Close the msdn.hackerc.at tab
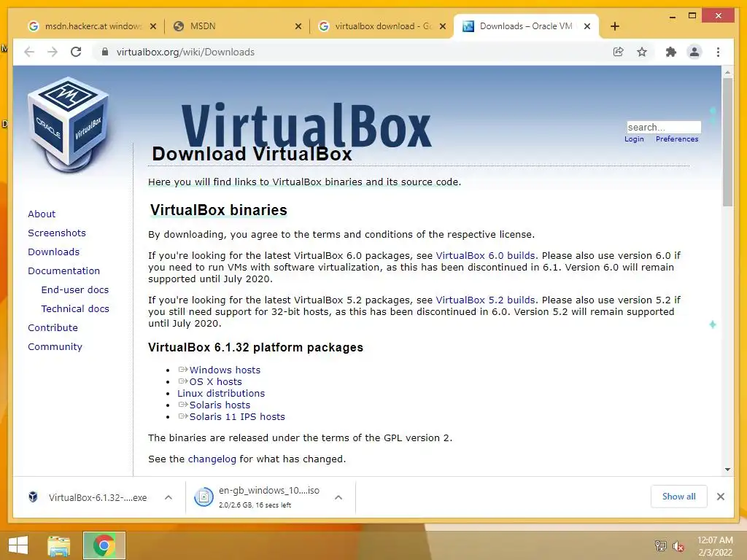 pos(153,27)
